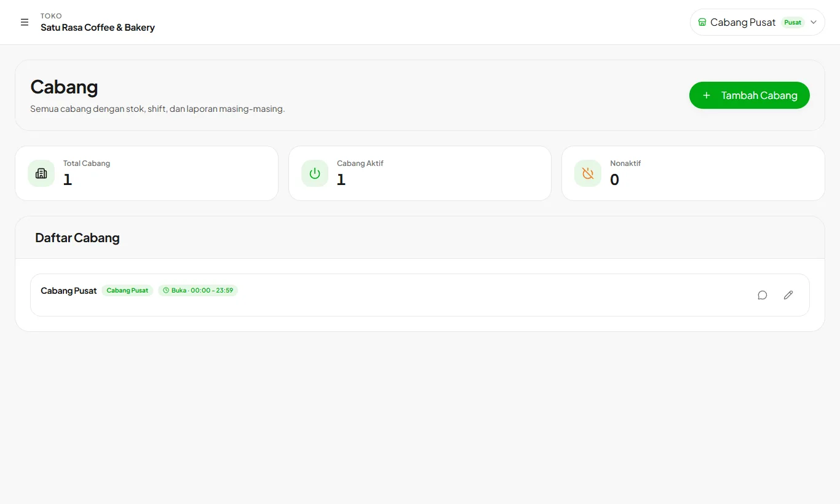Click the chevron arrow of the branch selector
Viewport: 840px width, 504px height.
pyautogui.click(x=814, y=22)
